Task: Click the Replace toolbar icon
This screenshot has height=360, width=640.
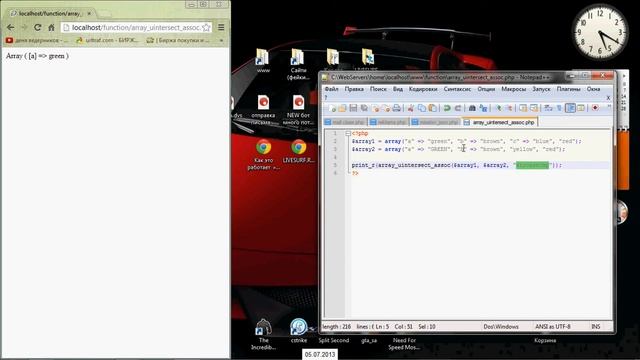Action: click(483, 108)
